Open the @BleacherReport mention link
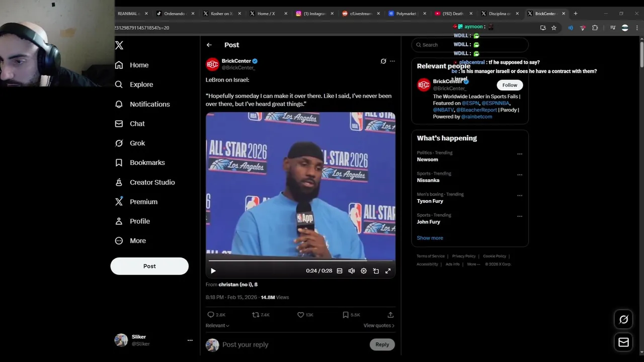 tap(476, 110)
